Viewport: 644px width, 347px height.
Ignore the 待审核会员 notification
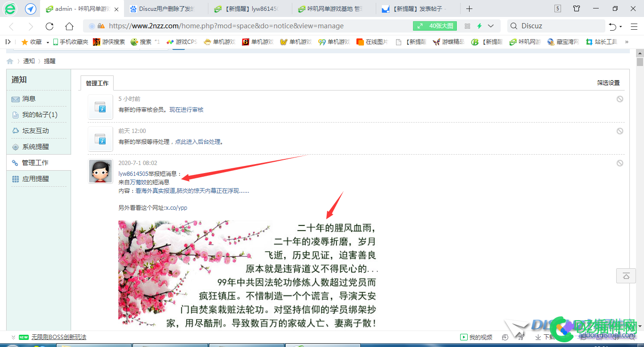(620, 99)
